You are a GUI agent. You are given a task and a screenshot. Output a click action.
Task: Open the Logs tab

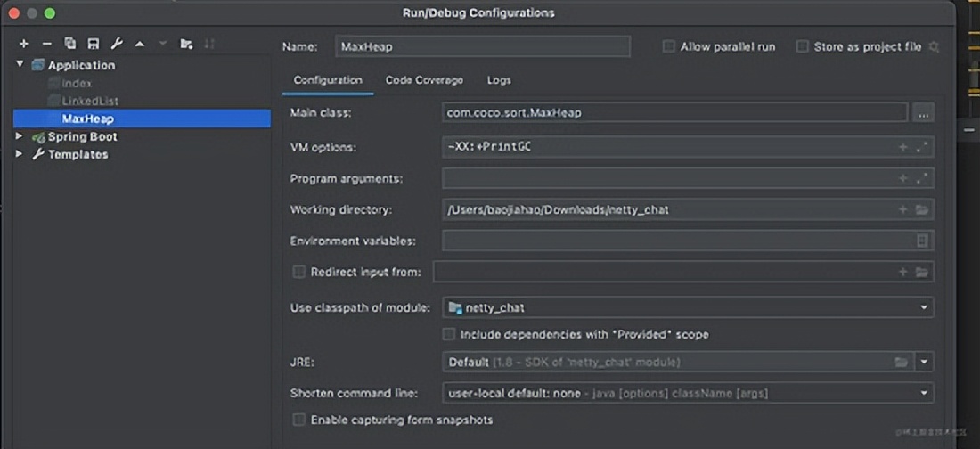click(x=499, y=80)
